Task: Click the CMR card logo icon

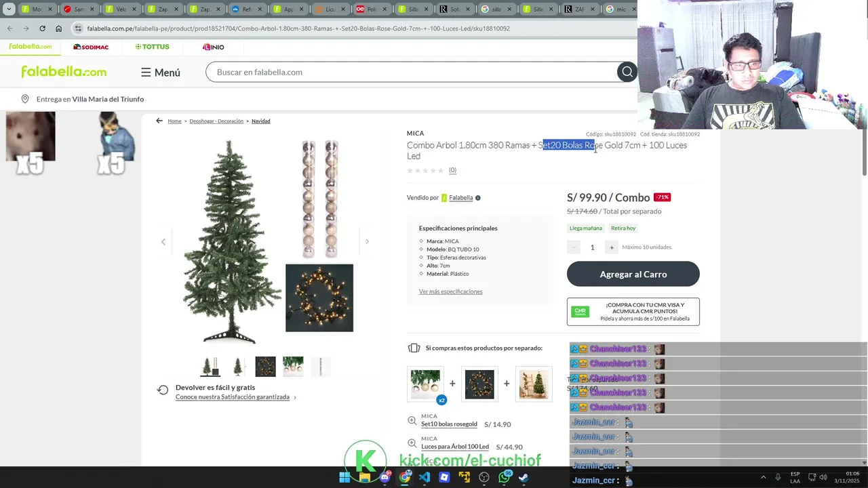Action: (580, 312)
